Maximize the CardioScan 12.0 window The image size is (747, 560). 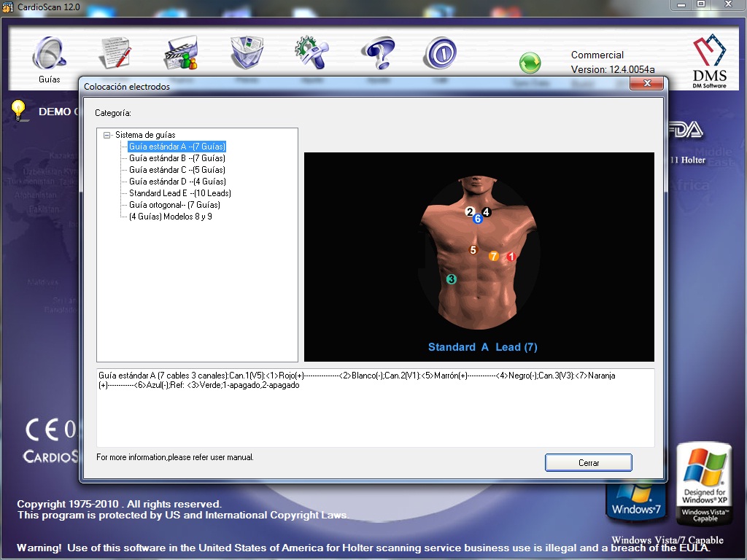(x=701, y=5)
